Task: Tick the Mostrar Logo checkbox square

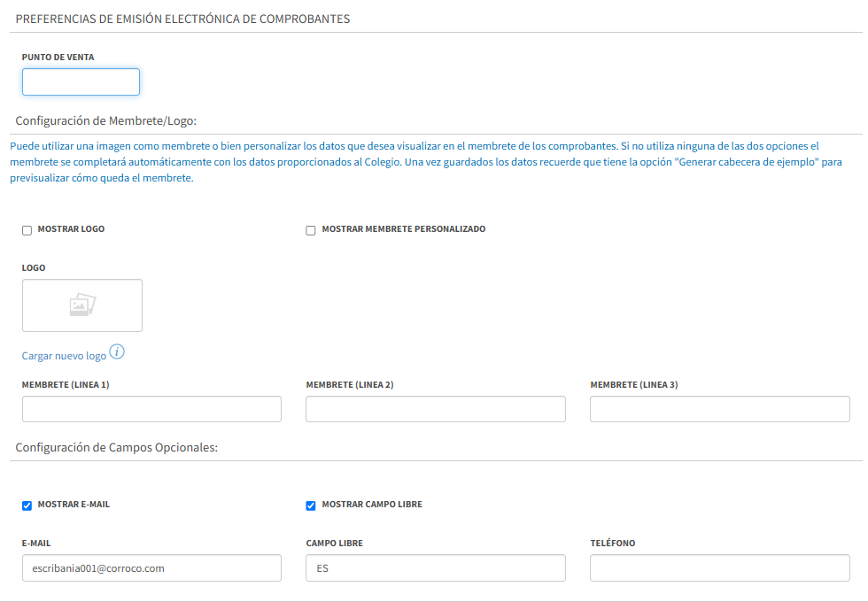Action: [x=27, y=230]
